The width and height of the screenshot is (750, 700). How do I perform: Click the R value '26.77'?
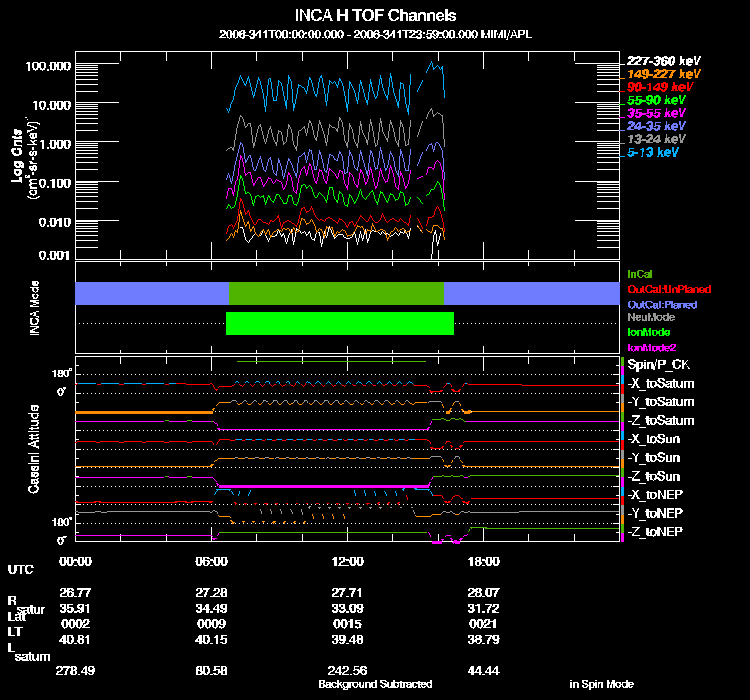(x=75, y=592)
